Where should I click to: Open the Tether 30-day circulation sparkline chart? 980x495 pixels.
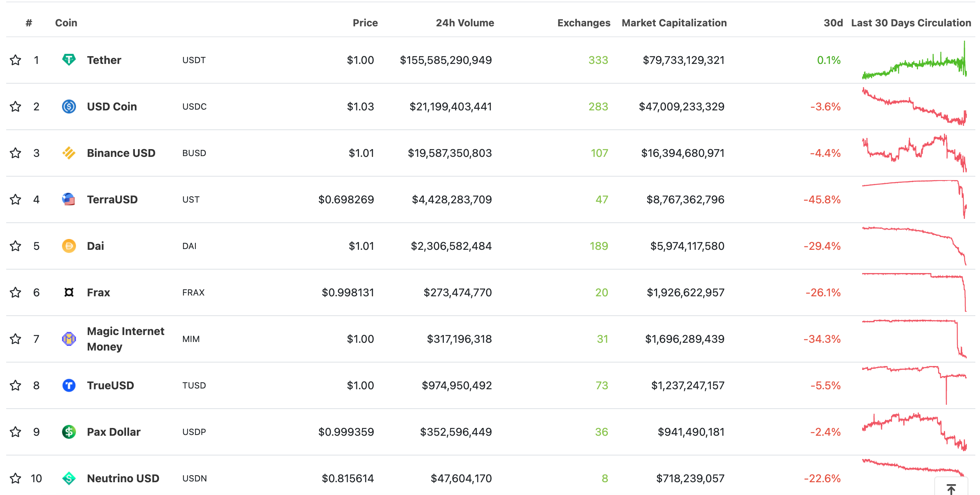[x=914, y=60]
